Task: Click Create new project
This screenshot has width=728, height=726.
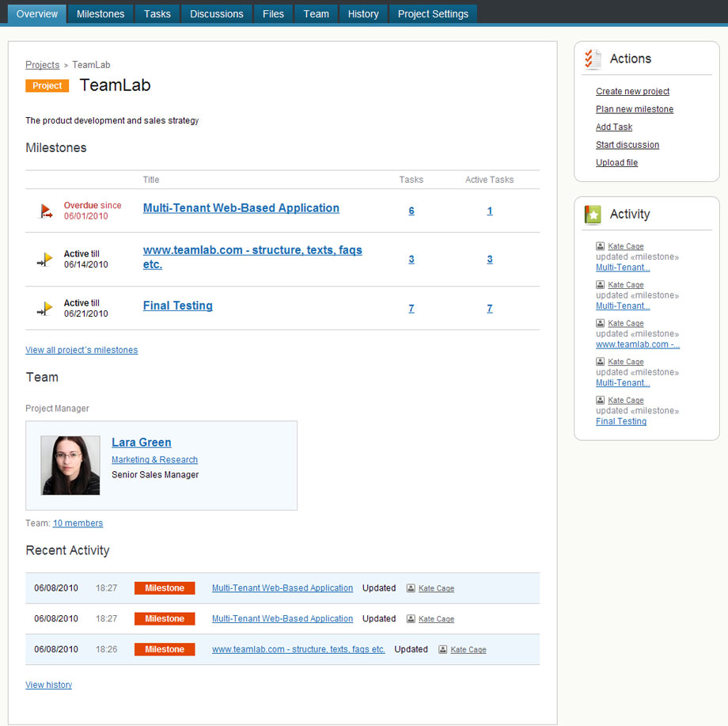Action: tap(632, 91)
